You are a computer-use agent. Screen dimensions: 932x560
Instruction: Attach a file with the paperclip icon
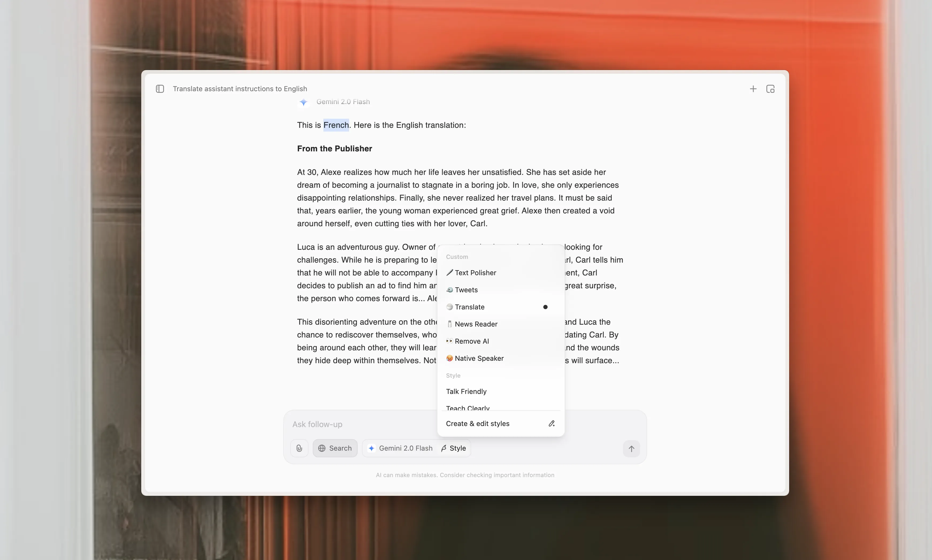[299, 448]
